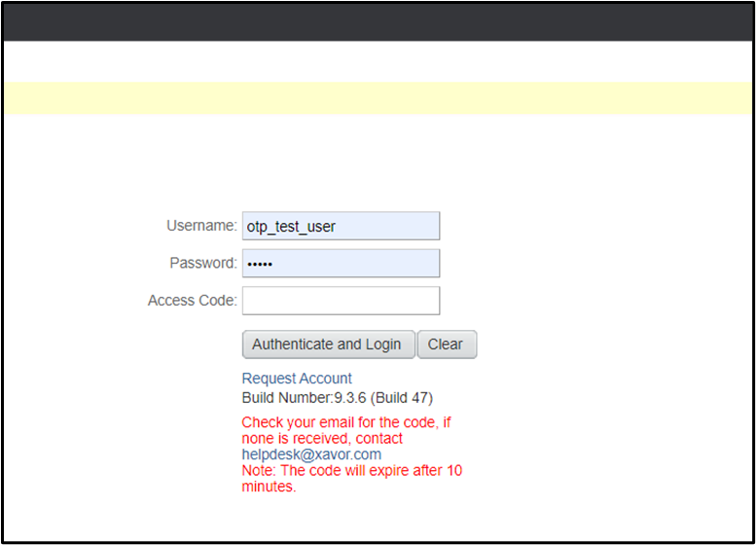The image size is (756, 545).
Task: Click the Authenticate and Login button
Action: pyautogui.click(x=328, y=345)
